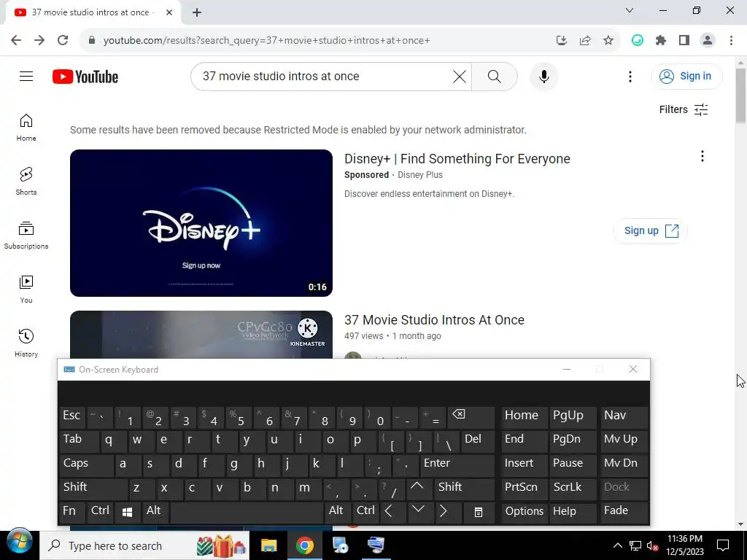This screenshot has height=560, width=747.
Task: Tap the backspace key on On-Screen Keyboard
Action: coord(471,416)
